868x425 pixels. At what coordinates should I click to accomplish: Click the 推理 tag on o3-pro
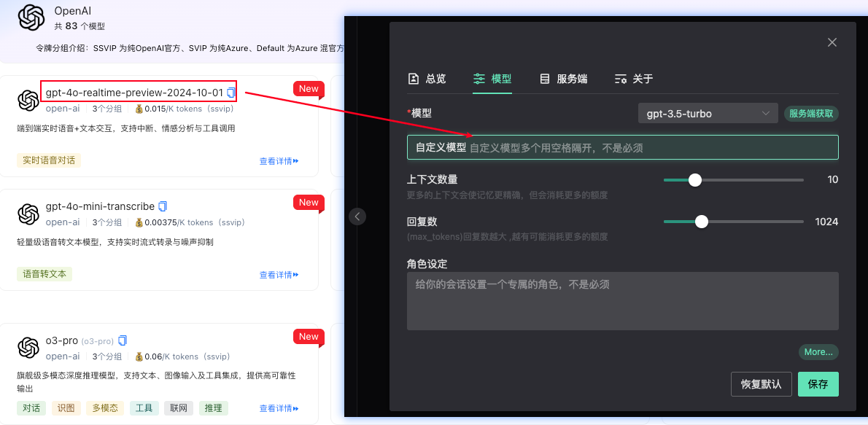coord(214,408)
